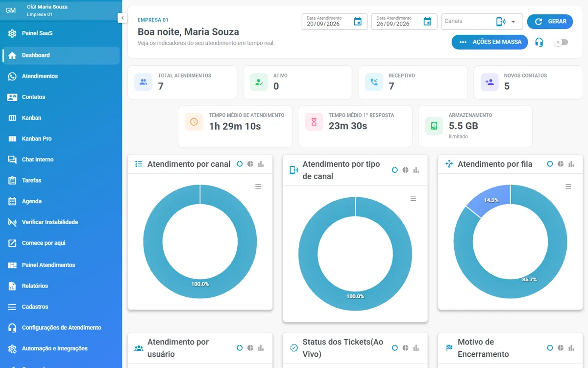Click the Tarefas clipboard icon

(x=12, y=181)
